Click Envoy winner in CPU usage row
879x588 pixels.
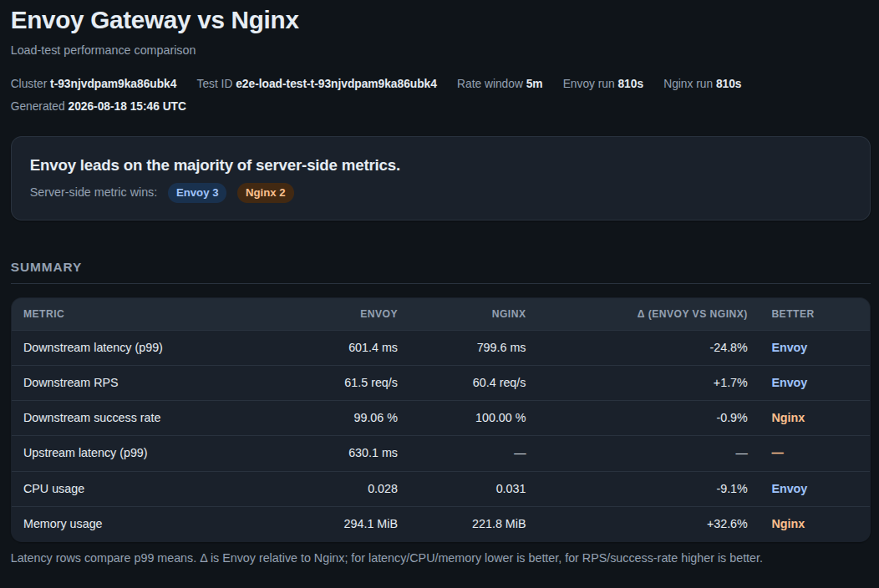790,489
